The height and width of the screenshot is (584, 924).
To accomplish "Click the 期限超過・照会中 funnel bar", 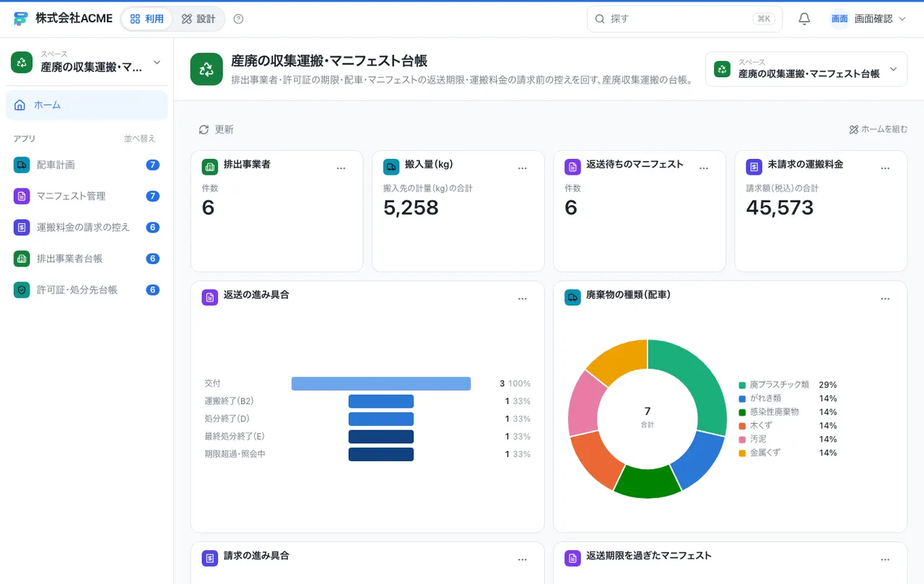I will coord(381,454).
